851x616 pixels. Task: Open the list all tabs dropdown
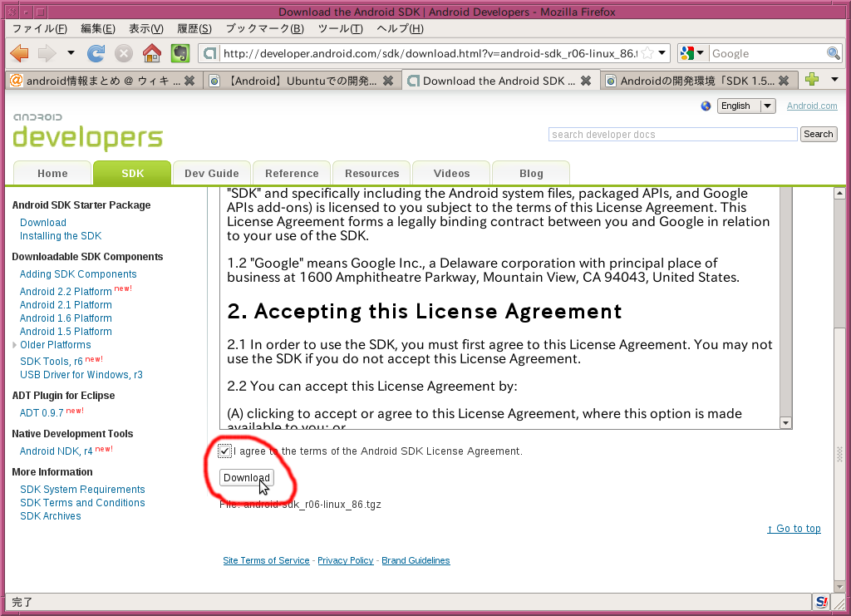point(834,80)
